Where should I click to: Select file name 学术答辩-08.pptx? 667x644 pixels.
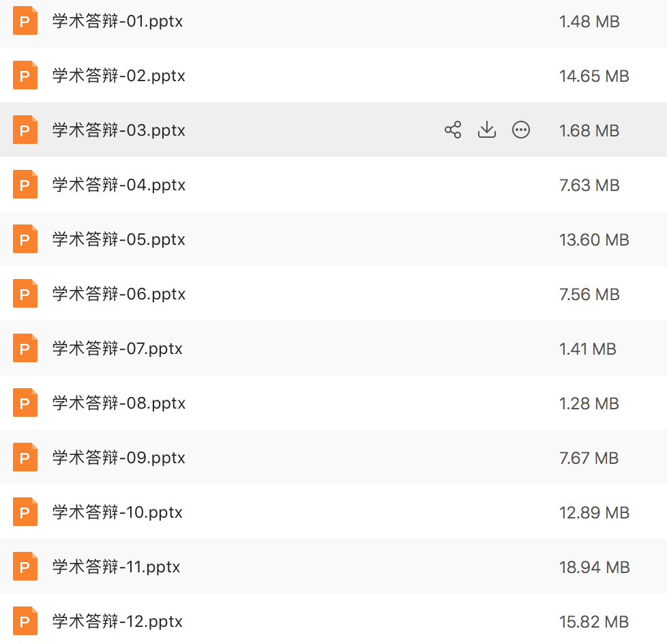pos(119,403)
